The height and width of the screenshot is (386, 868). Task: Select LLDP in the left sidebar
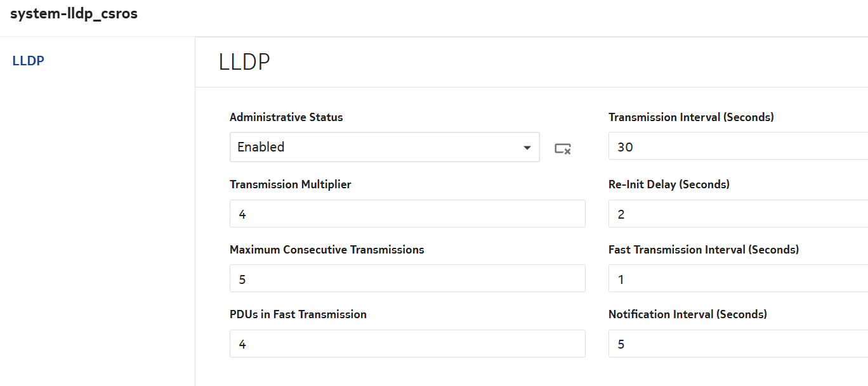click(29, 61)
